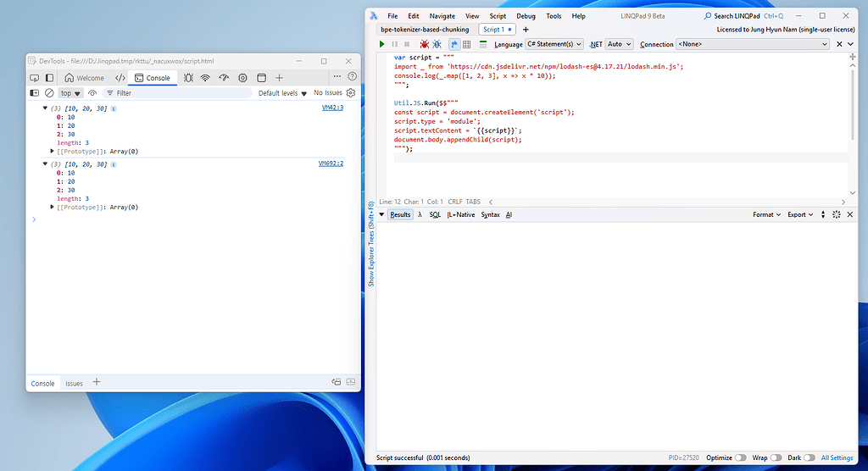Image resolution: width=868 pixels, height=471 pixels.
Task: Click the spinner icon in results bar
Action: [837, 214]
